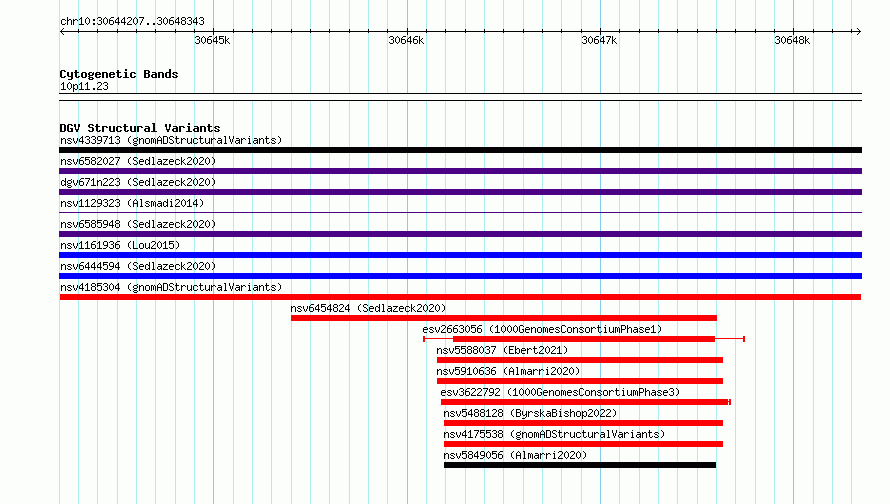Click the blue nsv1161936 variant bar
This screenshot has width=890, height=504.
[x=460, y=255]
